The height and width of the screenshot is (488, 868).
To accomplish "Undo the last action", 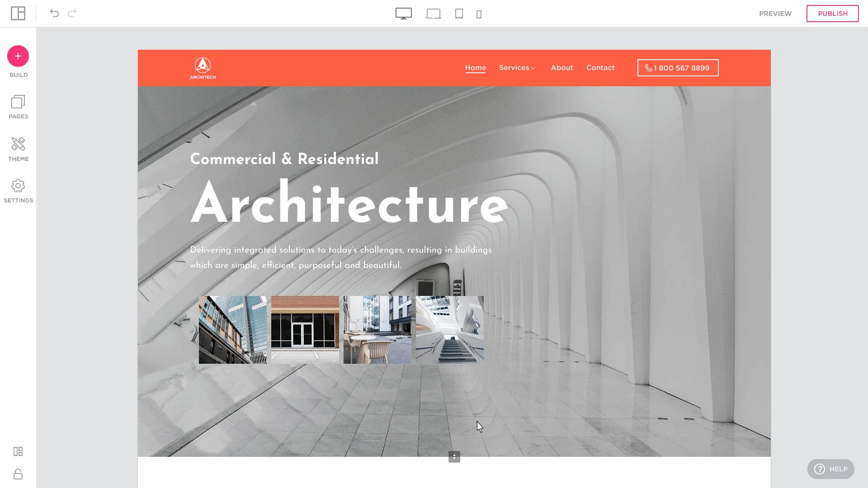I will [x=54, y=14].
